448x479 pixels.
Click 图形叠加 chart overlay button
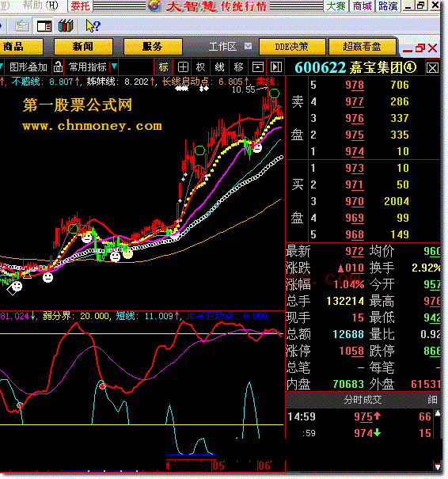pos(28,67)
